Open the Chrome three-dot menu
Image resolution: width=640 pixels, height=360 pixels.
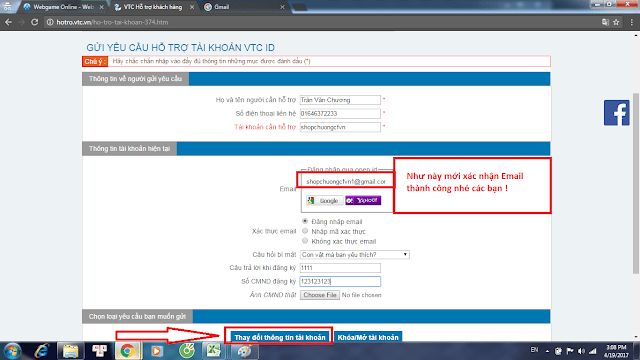coord(632,22)
